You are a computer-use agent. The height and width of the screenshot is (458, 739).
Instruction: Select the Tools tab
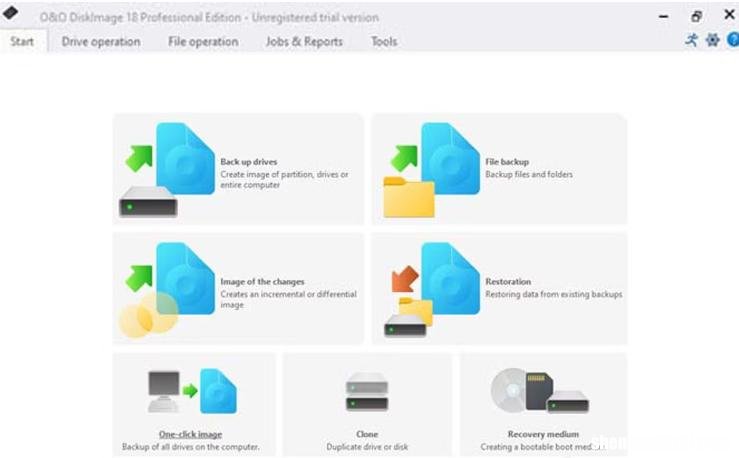coord(384,41)
